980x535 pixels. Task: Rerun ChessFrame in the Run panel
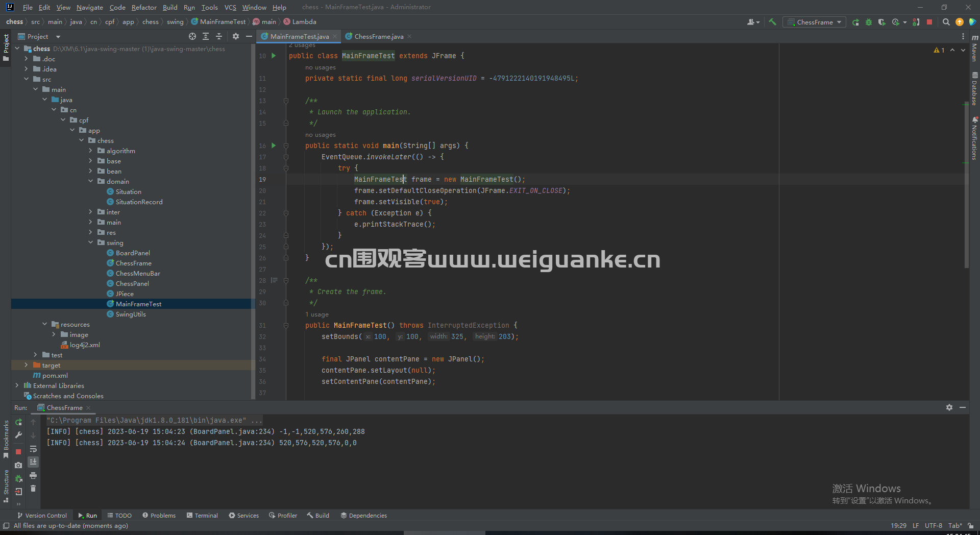click(x=19, y=422)
